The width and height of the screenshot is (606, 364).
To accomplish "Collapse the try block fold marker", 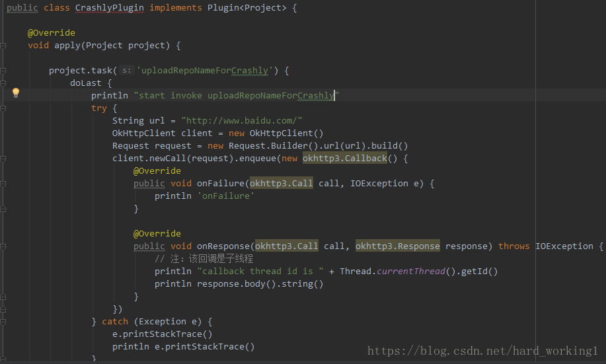I will pyautogui.click(x=3, y=108).
